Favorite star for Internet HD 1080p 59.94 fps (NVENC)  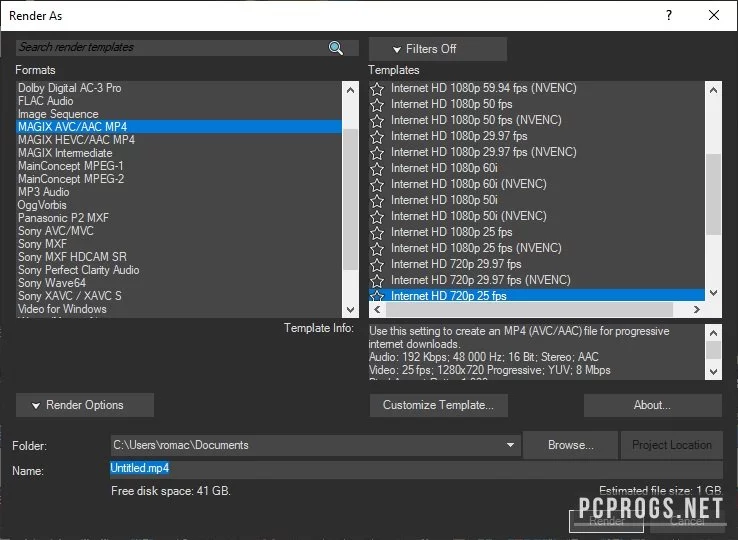(377, 89)
